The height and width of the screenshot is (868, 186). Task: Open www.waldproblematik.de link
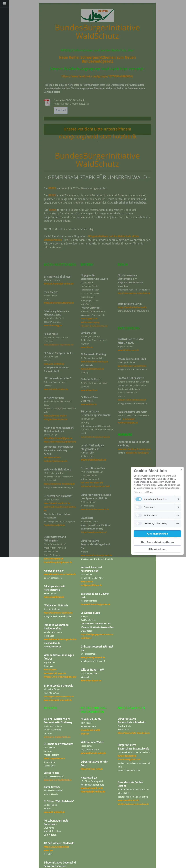click(x=92, y=369)
